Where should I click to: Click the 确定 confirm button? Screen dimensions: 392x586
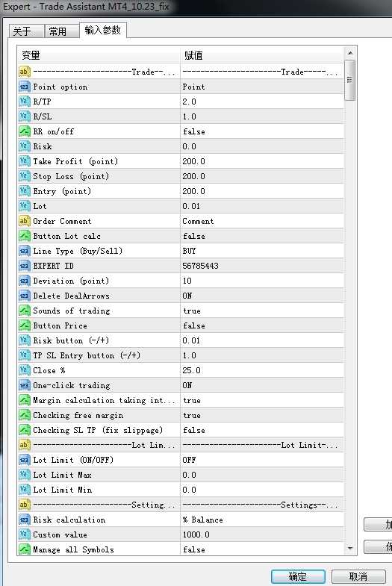point(298,576)
